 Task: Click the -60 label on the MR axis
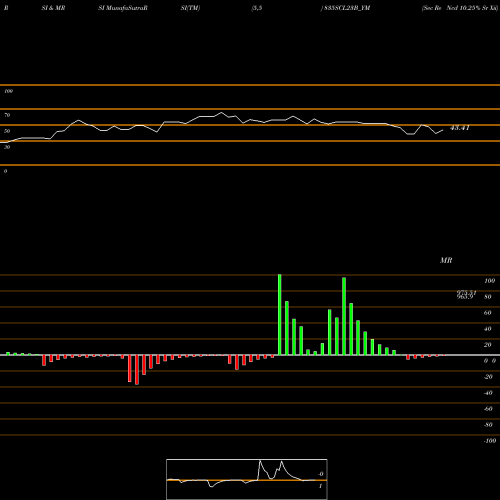488,409
